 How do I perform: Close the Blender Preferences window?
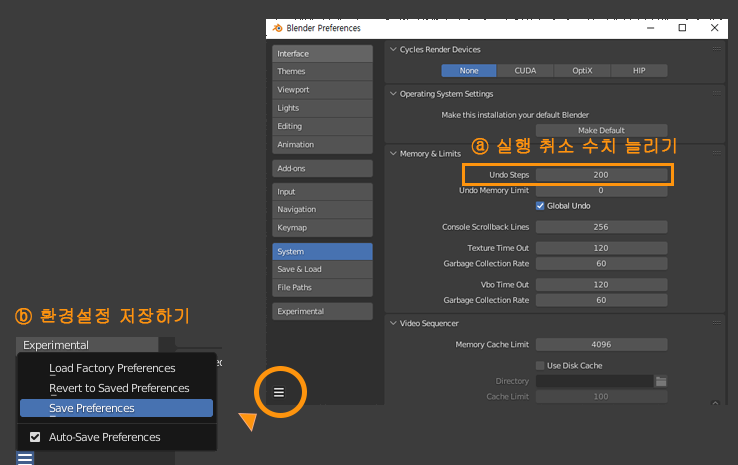click(714, 28)
